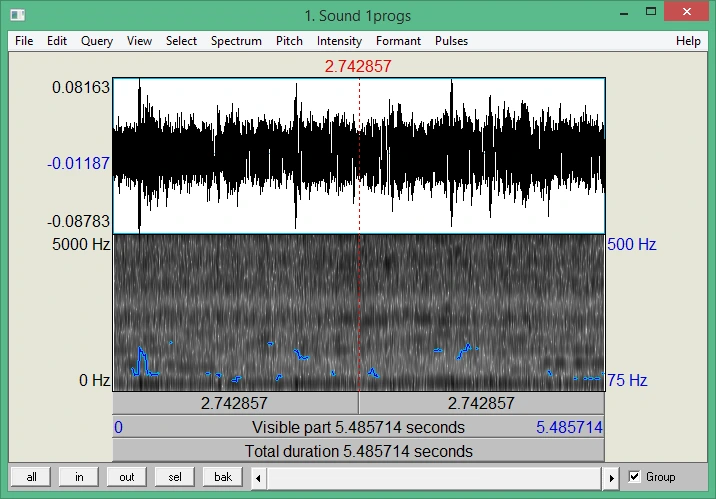716x499 pixels.
Task: Show all with the 'all' button
Action: click(x=31, y=477)
